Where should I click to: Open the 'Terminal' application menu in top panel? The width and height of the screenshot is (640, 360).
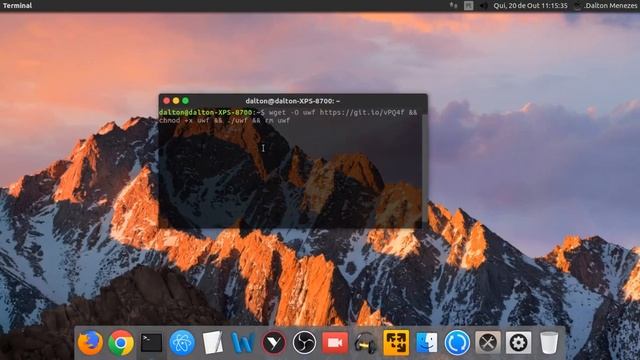17,5
